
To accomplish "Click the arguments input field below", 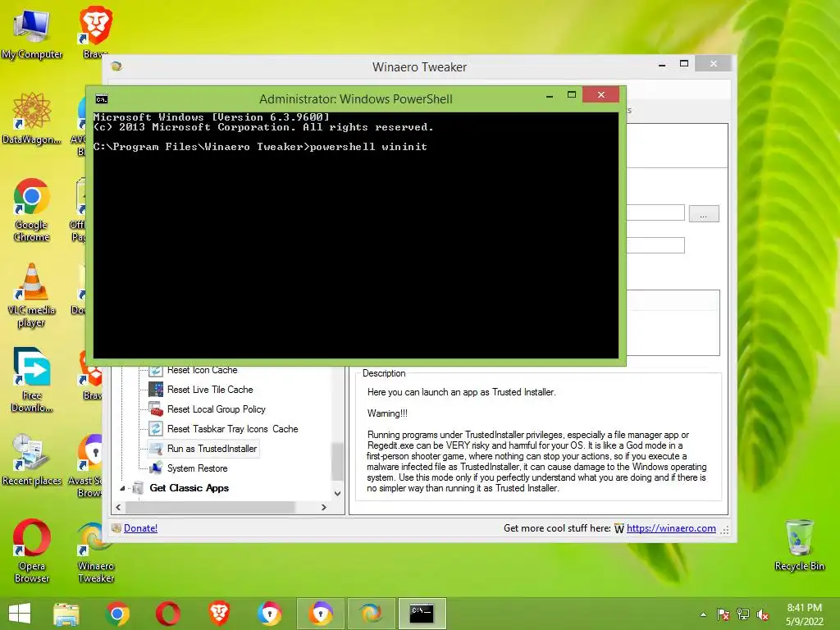I will (x=655, y=245).
